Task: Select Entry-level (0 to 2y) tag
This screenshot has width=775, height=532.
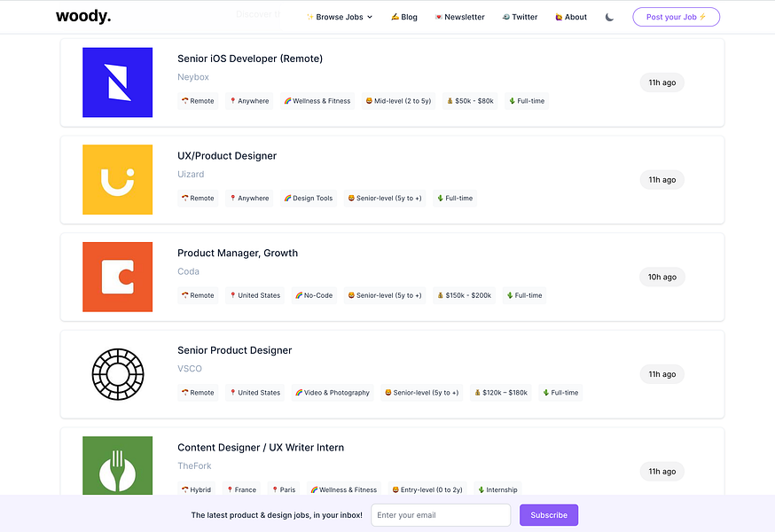Action: click(427, 489)
